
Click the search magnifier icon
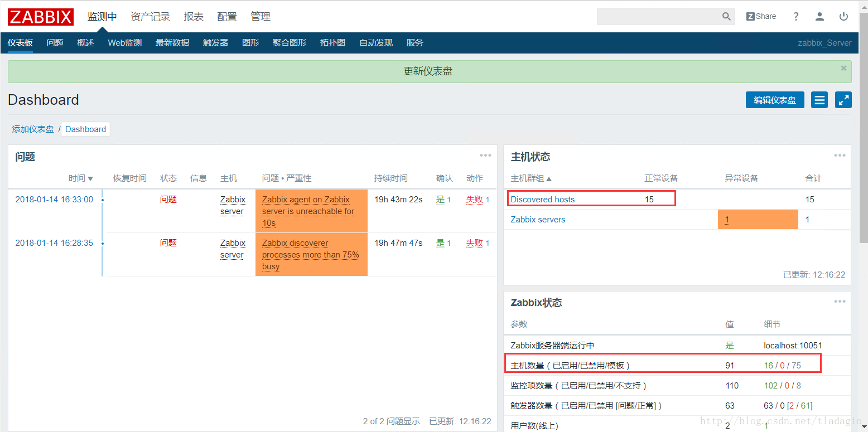tap(726, 17)
